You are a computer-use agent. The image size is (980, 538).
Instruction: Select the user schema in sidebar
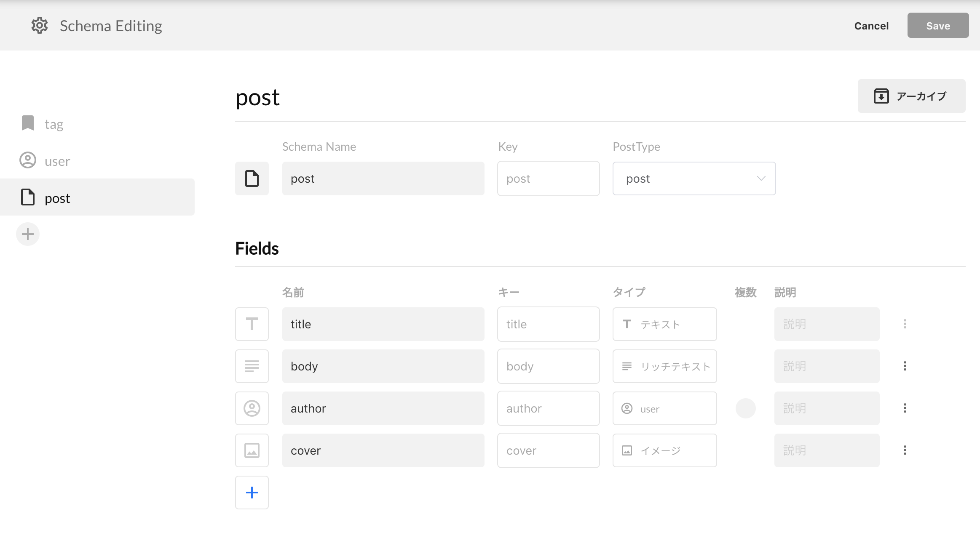(57, 161)
